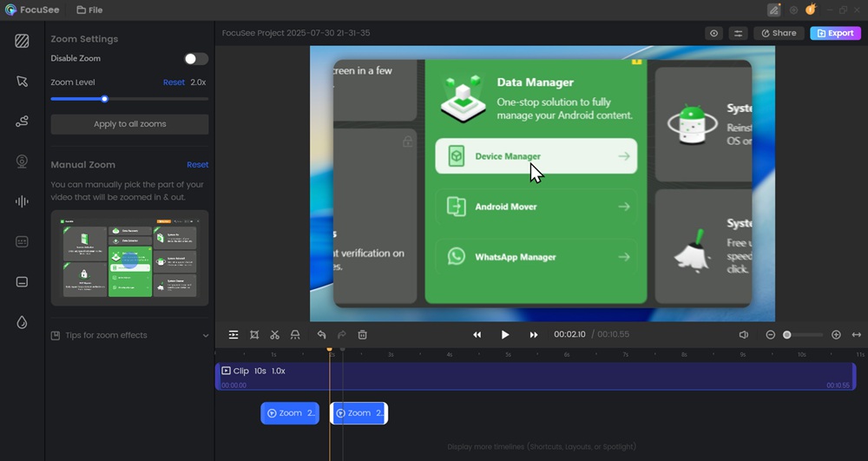
Task: Select the first Zoom block on timeline
Action: point(290,413)
